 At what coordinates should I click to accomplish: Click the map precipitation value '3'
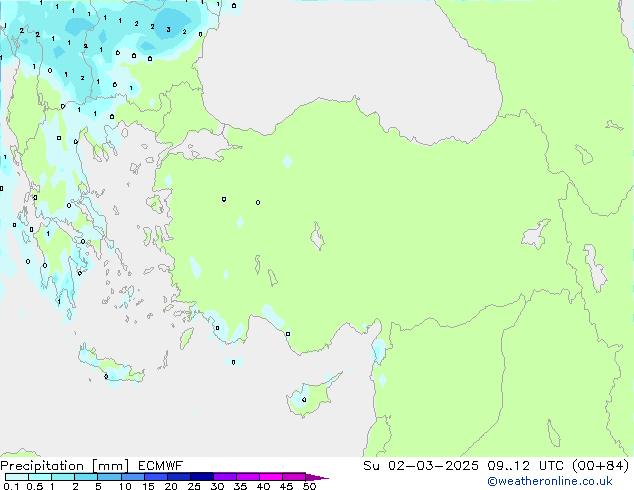(168, 30)
